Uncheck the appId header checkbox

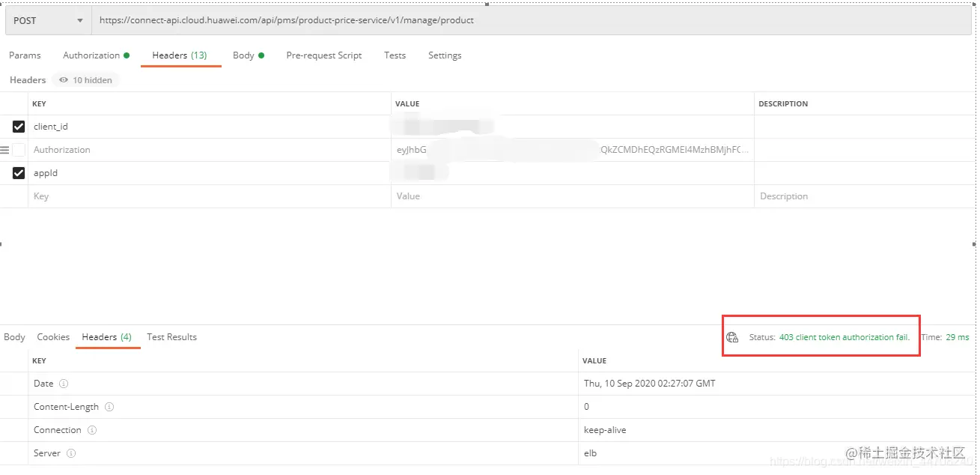click(x=19, y=173)
